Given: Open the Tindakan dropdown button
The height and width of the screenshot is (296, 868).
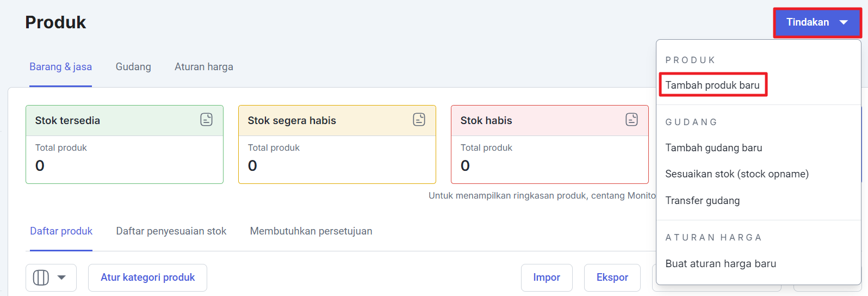Looking at the screenshot, I should (x=817, y=22).
